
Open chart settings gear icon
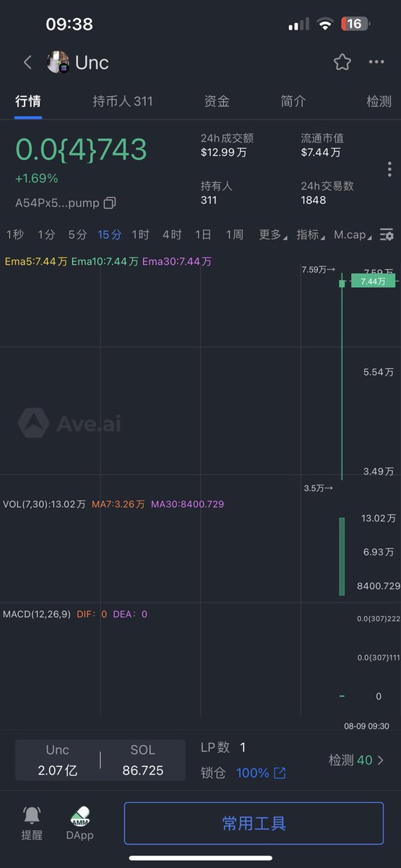387,234
